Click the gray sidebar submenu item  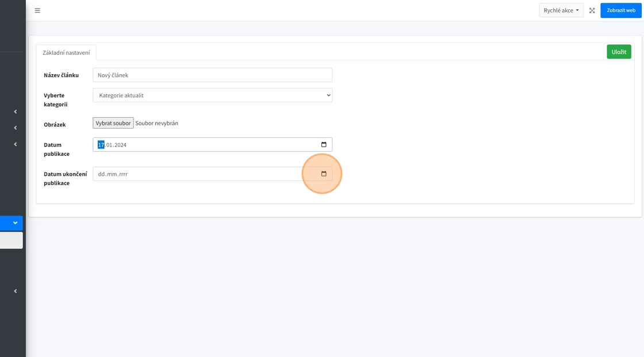pos(11,240)
